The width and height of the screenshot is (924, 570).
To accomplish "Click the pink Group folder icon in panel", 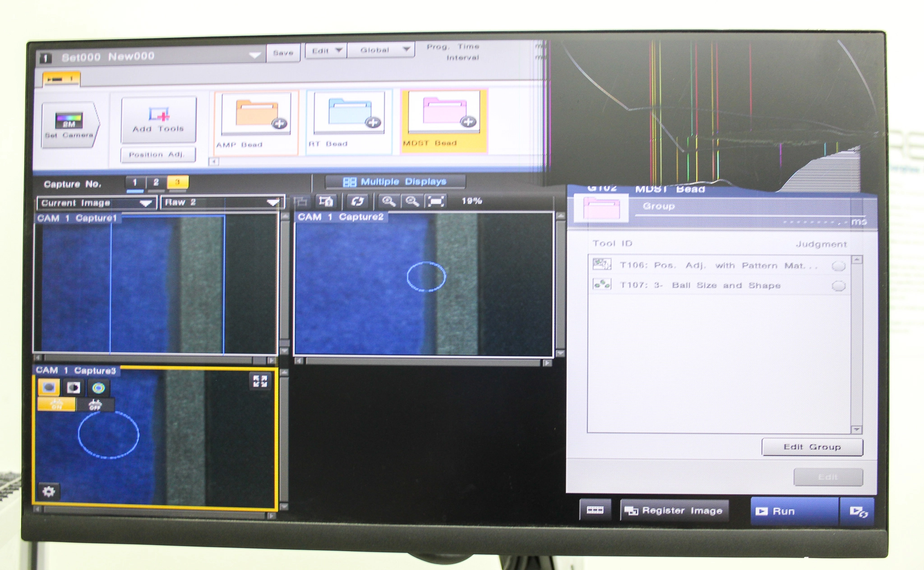I will [601, 209].
